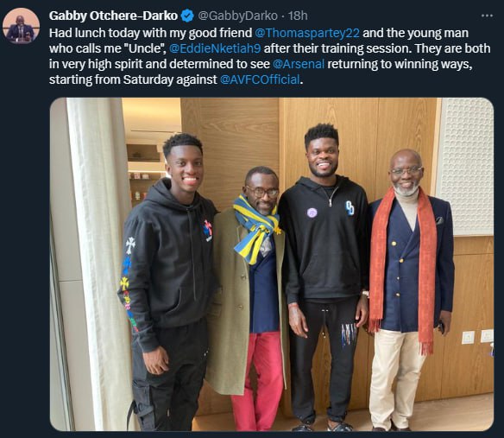Click the young man in cross-print hoodie

pos(168,282)
